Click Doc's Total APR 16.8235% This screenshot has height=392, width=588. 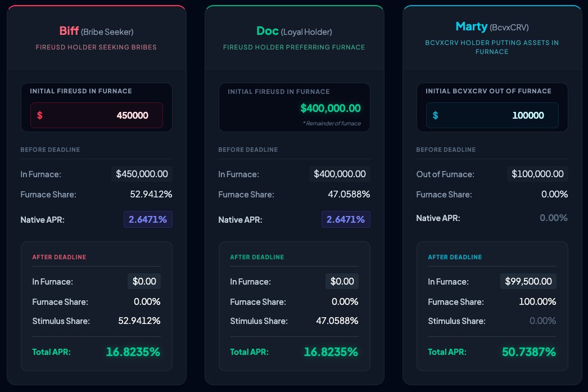(x=331, y=352)
